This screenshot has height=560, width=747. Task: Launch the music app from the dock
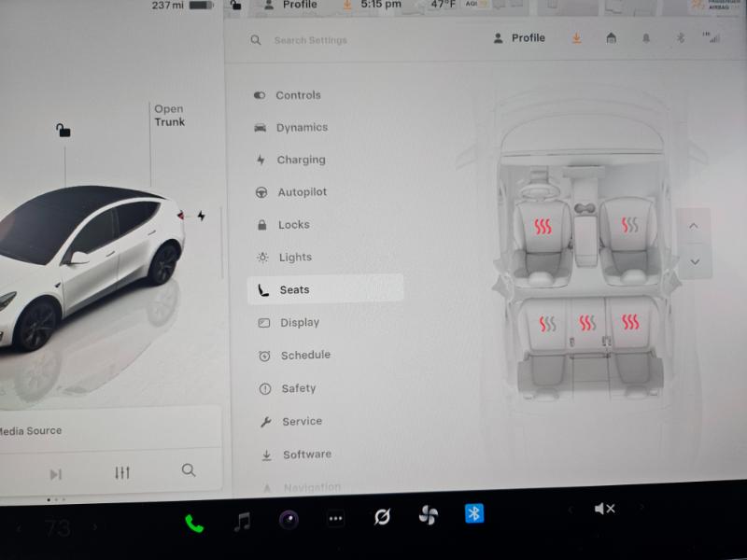(x=242, y=521)
